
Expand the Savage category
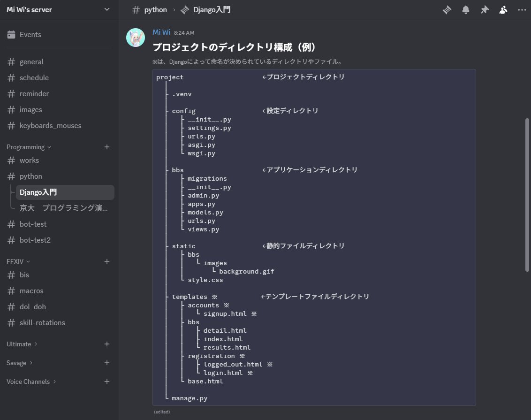pos(20,363)
